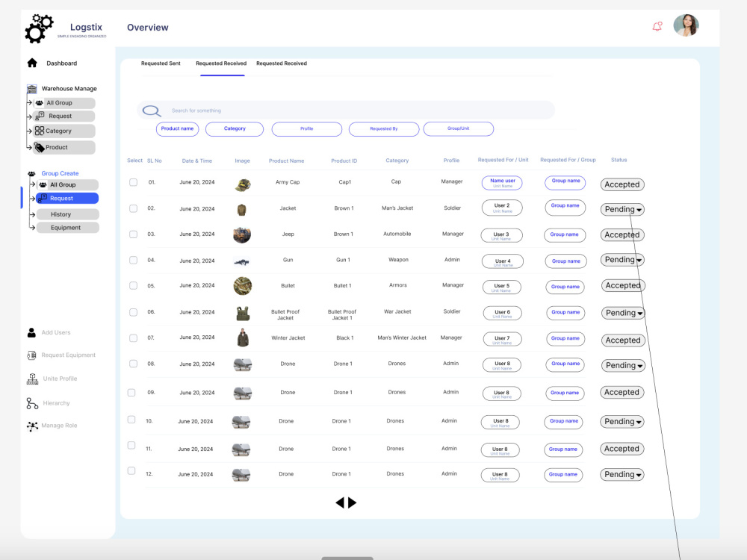Open the Category filter pill
Image resolution: width=747 pixels, height=560 pixels.
pos(235,129)
